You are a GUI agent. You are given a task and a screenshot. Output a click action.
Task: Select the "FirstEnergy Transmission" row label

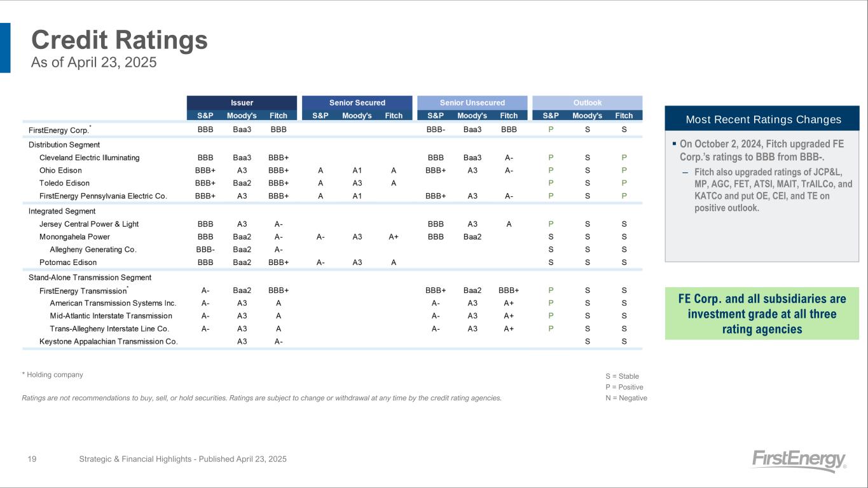pos(83,290)
